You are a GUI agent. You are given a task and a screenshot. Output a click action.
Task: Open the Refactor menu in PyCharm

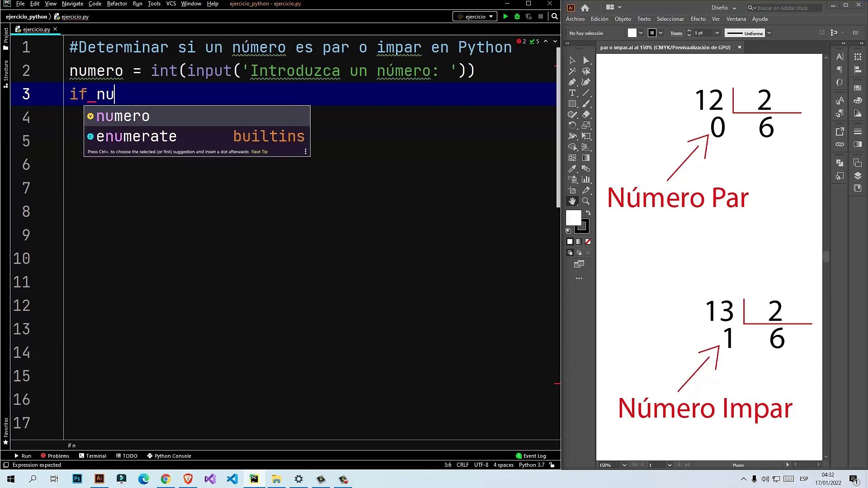pos(117,4)
